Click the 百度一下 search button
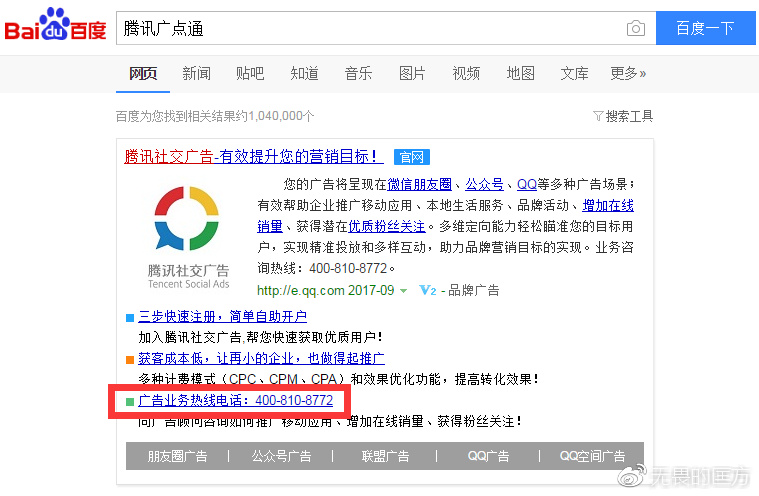The width and height of the screenshot is (759, 496). (705, 28)
